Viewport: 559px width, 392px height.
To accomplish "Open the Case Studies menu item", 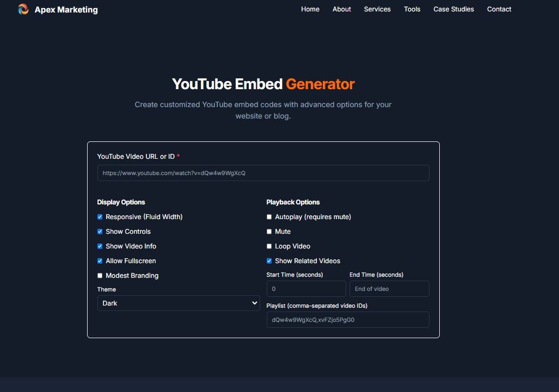I will tap(453, 9).
